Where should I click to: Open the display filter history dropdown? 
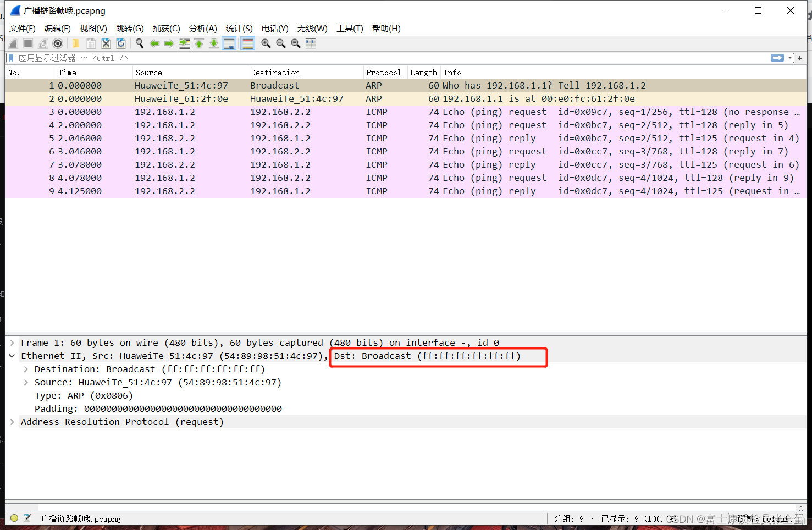click(791, 58)
